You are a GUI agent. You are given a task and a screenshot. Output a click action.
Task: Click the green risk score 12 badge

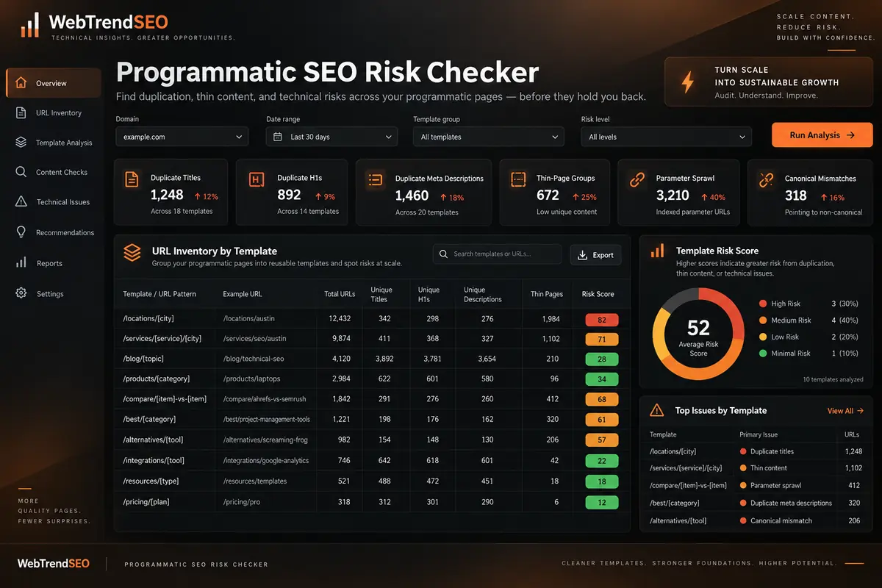602,503
